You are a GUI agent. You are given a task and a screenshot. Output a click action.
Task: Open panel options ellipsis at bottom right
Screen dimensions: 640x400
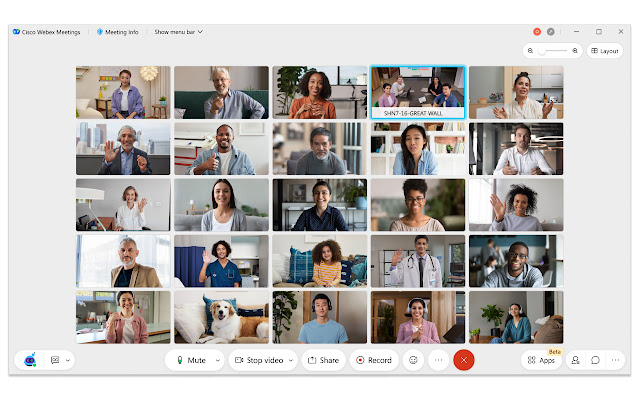tap(616, 360)
